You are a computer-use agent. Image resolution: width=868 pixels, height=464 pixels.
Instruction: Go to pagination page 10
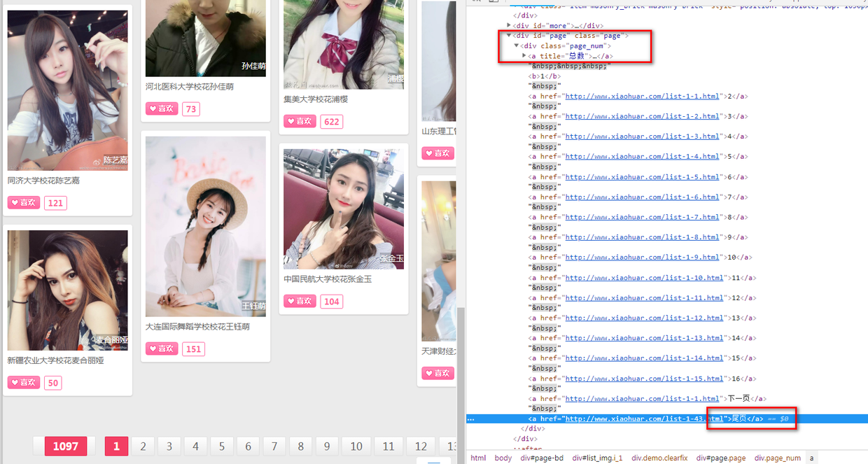coord(356,447)
